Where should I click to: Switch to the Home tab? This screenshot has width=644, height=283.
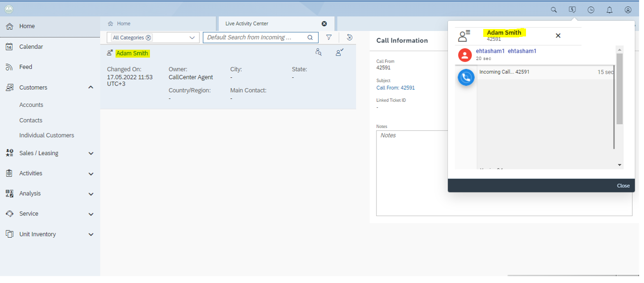click(123, 24)
